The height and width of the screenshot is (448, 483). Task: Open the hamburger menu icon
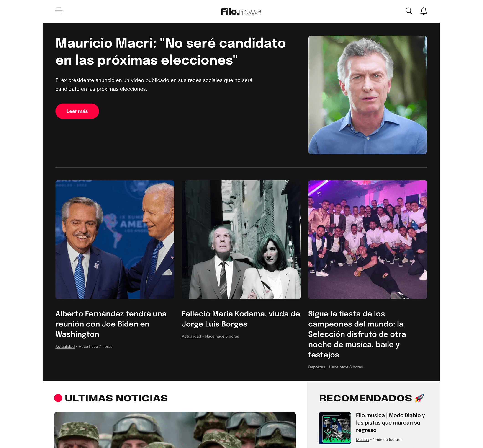[x=59, y=11]
